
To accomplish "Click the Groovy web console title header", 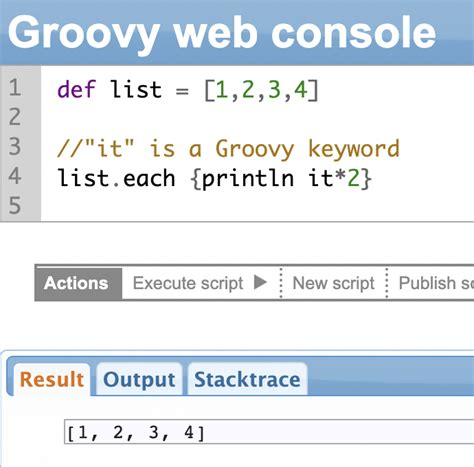I will 222,33.
